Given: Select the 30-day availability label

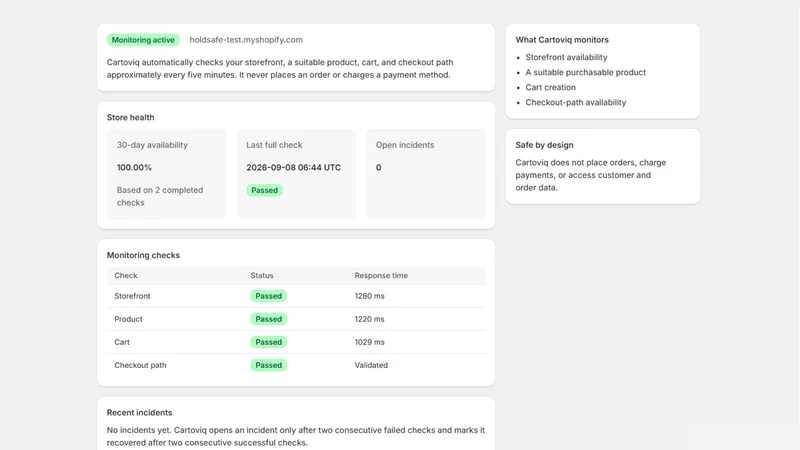Looking at the screenshot, I should coord(152,145).
